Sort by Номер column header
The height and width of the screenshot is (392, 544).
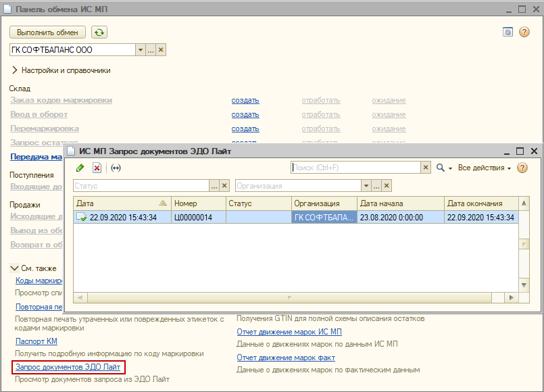[199, 203]
